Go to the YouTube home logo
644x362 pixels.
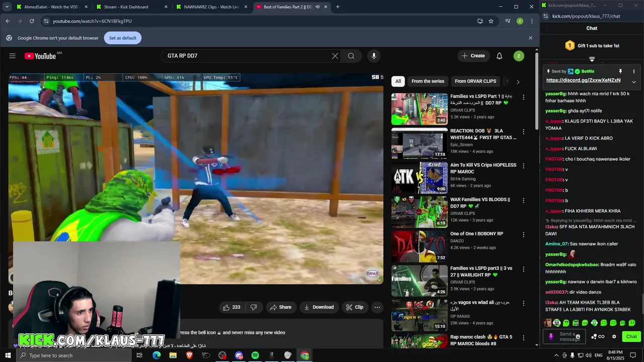[40, 56]
